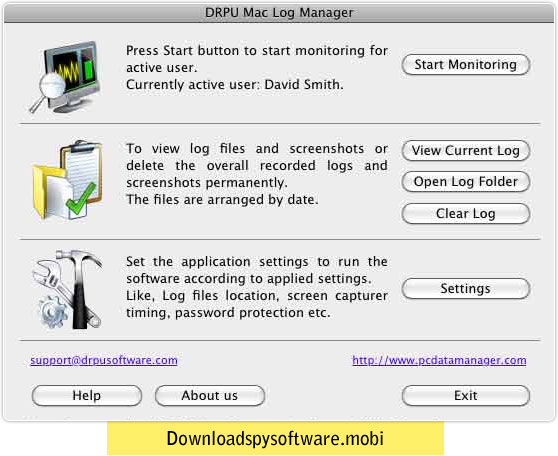View the current log
Image resolution: width=558 pixels, height=456 pixels.
(x=466, y=151)
